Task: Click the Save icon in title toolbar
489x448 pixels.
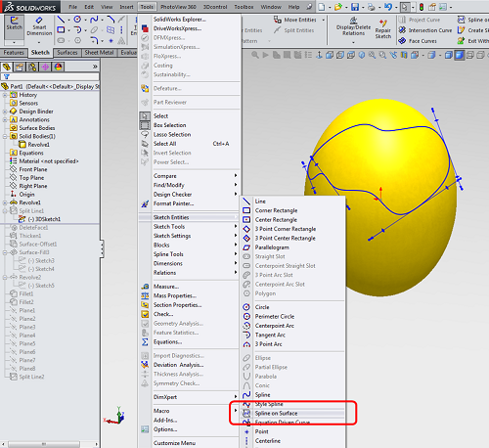Action: pos(355,7)
